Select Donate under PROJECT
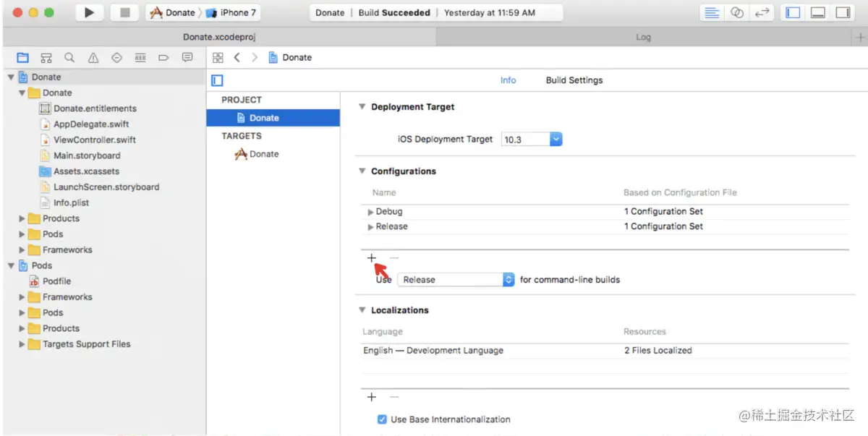The height and width of the screenshot is (436, 868). 273,118
